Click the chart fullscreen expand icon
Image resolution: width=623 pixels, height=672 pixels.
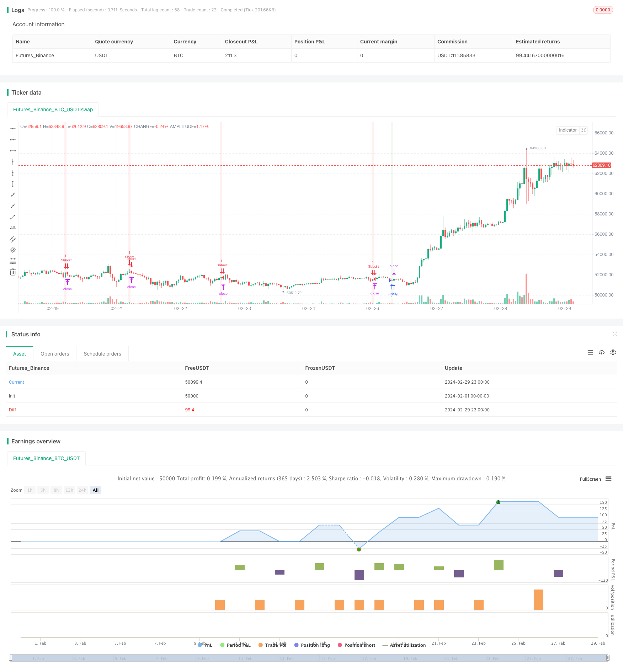coord(584,130)
